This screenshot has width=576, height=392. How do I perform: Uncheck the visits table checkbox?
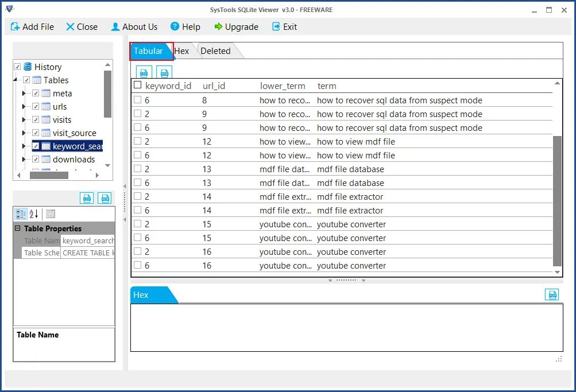[36, 119]
